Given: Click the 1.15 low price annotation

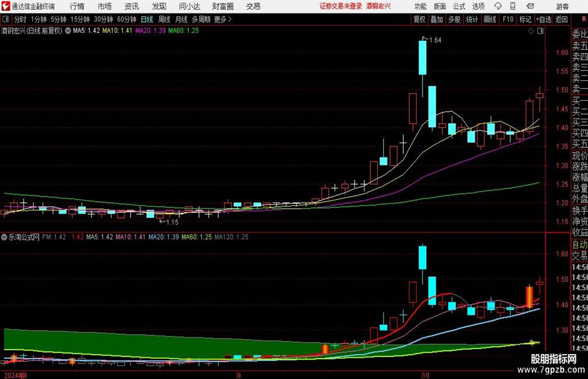Looking at the screenshot, I should [x=172, y=222].
